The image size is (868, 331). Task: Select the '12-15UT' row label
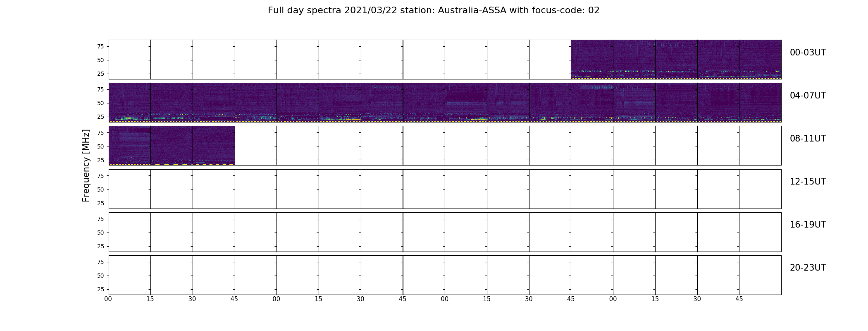808,182
